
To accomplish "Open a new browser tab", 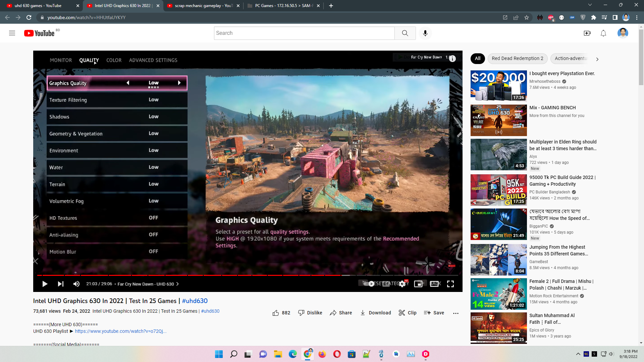I will pos(331,6).
